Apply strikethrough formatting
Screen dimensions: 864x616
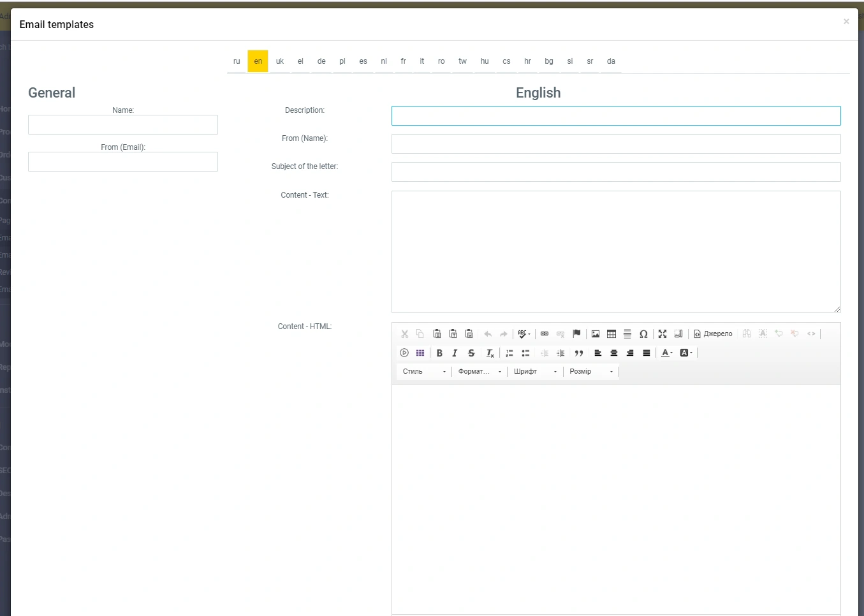pos(471,353)
